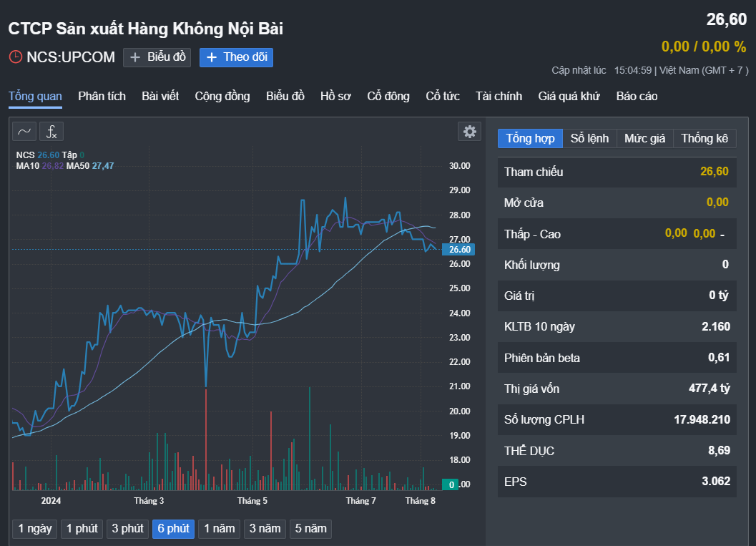Click the KLTB 10 ngày value 2.160

[x=715, y=326]
